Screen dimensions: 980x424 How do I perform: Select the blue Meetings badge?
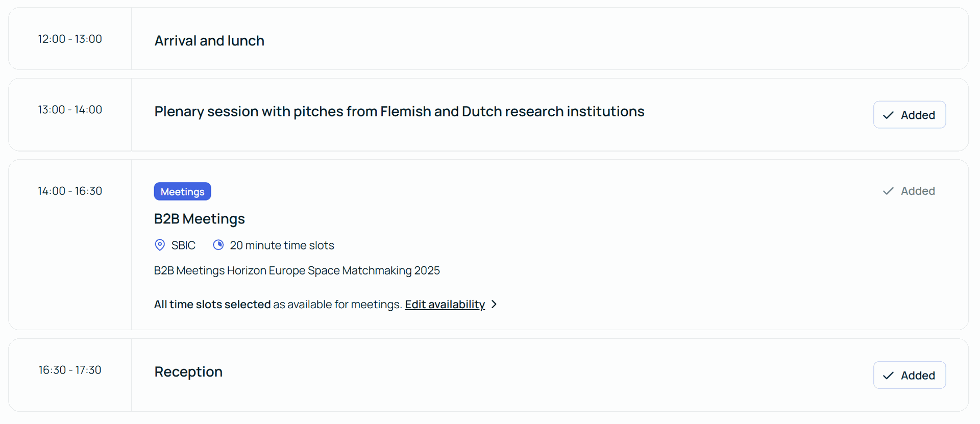(182, 191)
